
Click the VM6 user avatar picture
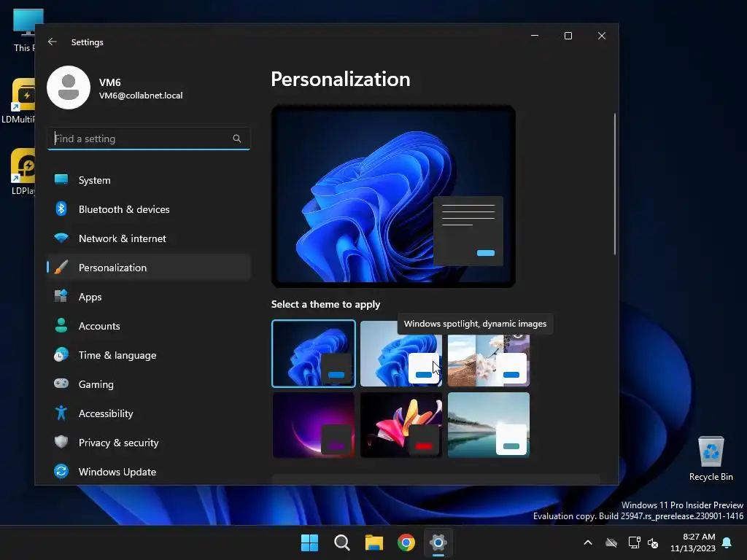(x=69, y=87)
